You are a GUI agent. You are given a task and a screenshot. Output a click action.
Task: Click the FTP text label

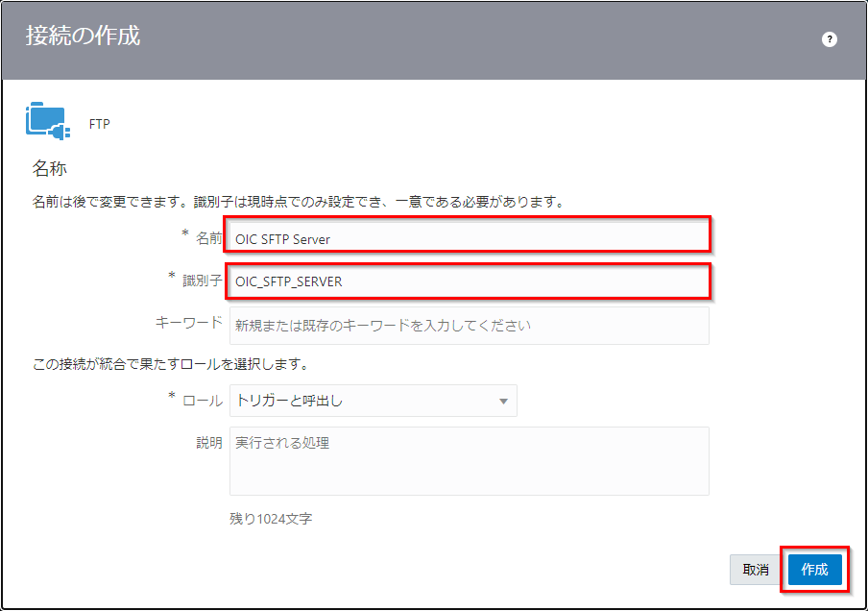coord(100,124)
